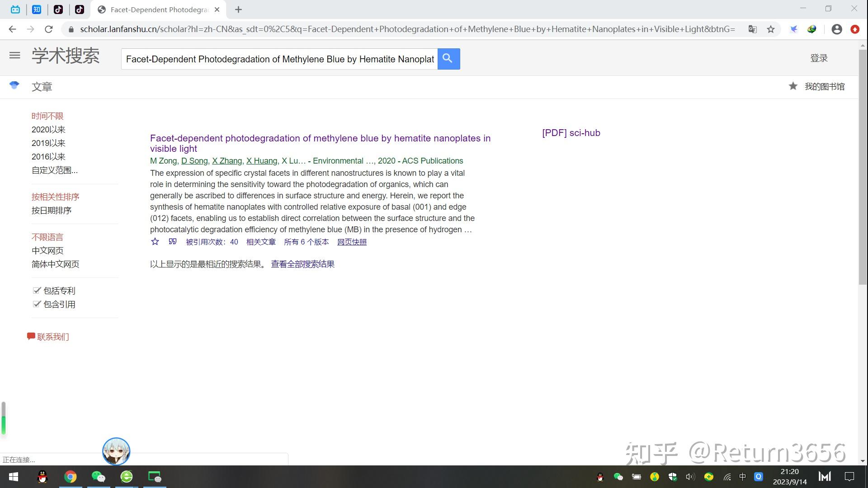
Task: Select the 2020以来 time filter
Action: pyautogui.click(x=48, y=130)
